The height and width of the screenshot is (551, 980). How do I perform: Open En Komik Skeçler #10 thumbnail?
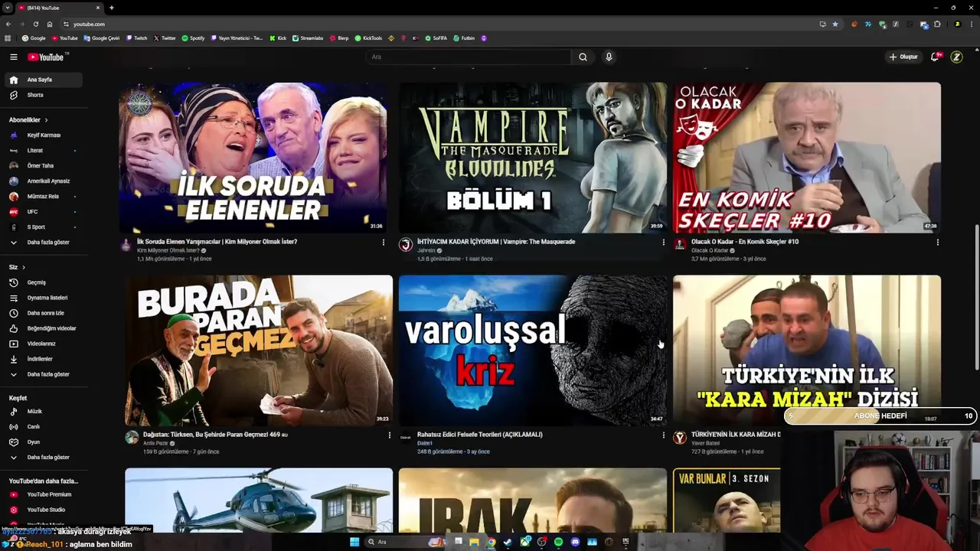(x=807, y=158)
